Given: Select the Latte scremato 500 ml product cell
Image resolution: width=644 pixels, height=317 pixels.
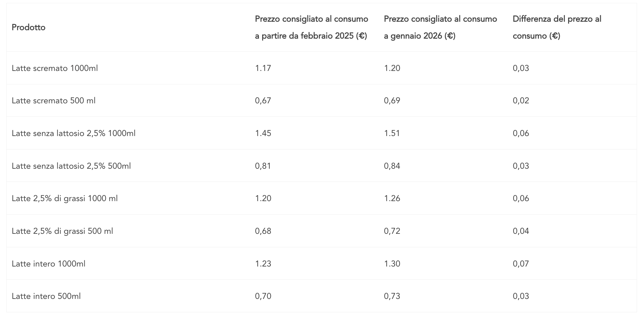Looking at the screenshot, I should (x=54, y=101).
